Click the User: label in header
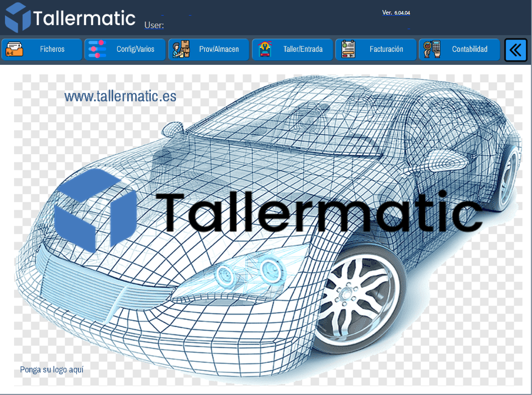Screen dimensions: 532x395 click(x=154, y=25)
